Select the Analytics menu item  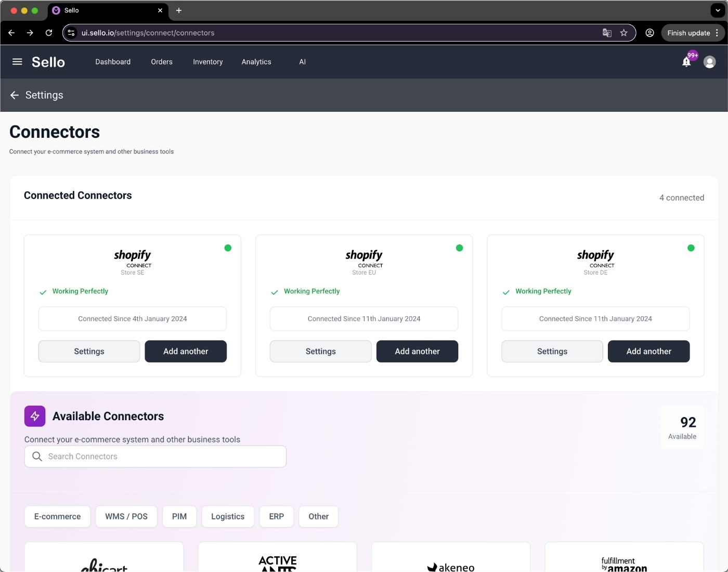pos(256,61)
